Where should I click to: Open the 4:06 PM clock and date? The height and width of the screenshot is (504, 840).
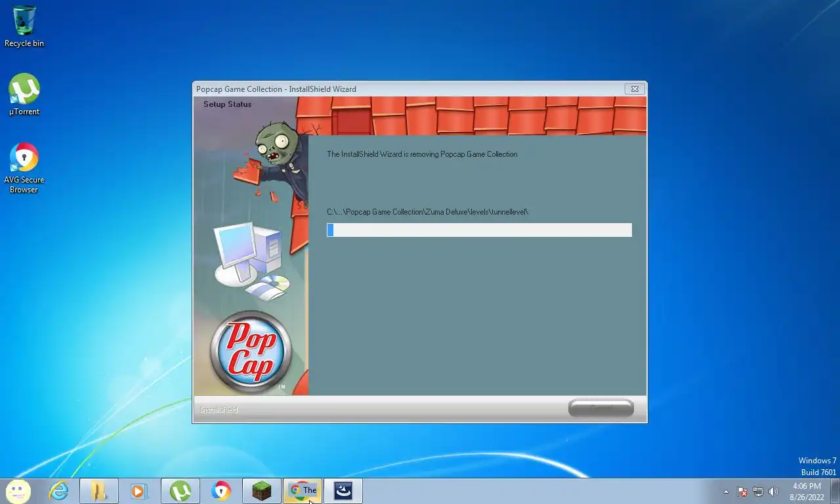[807, 492]
